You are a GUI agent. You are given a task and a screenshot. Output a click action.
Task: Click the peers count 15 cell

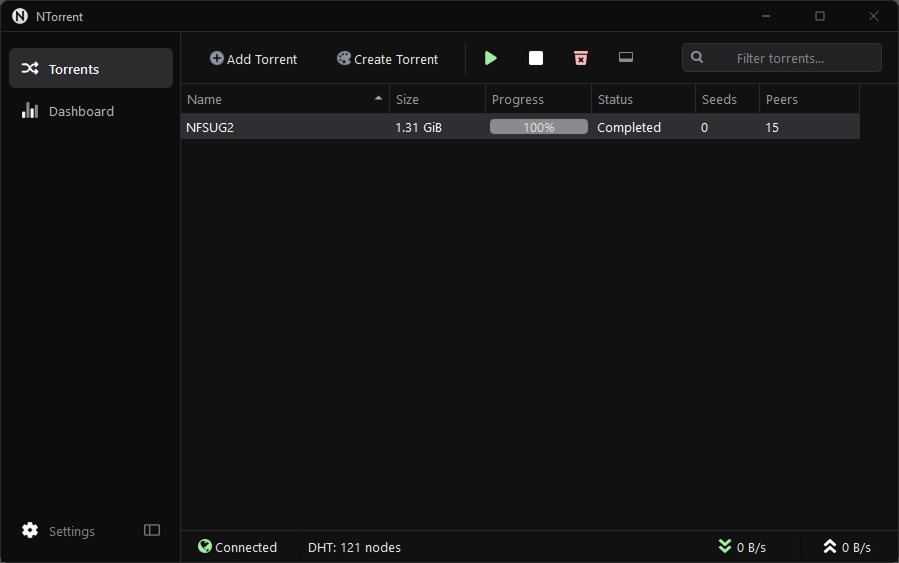tap(772, 127)
